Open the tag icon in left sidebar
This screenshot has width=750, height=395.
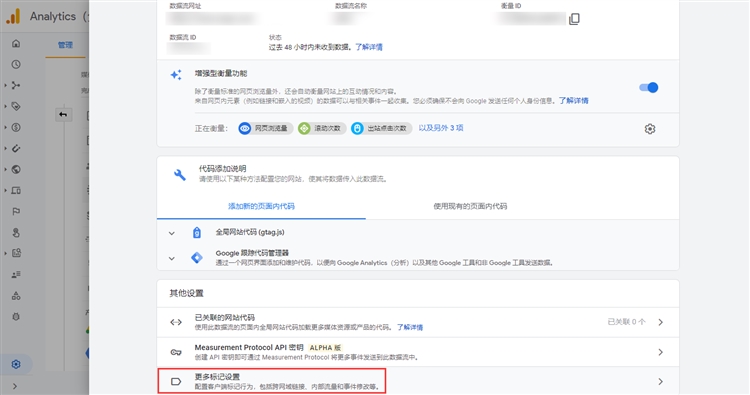click(x=16, y=106)
